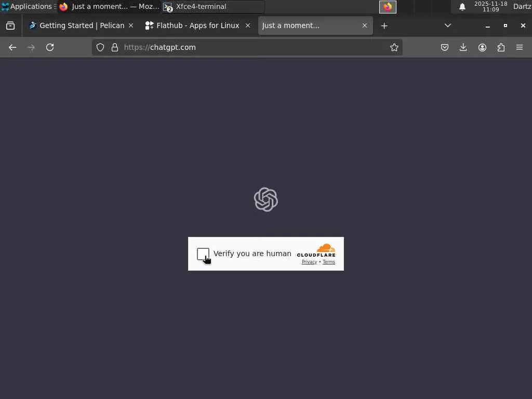
Task: Select Firefox window in taskbar
Action: click(109, 6)
